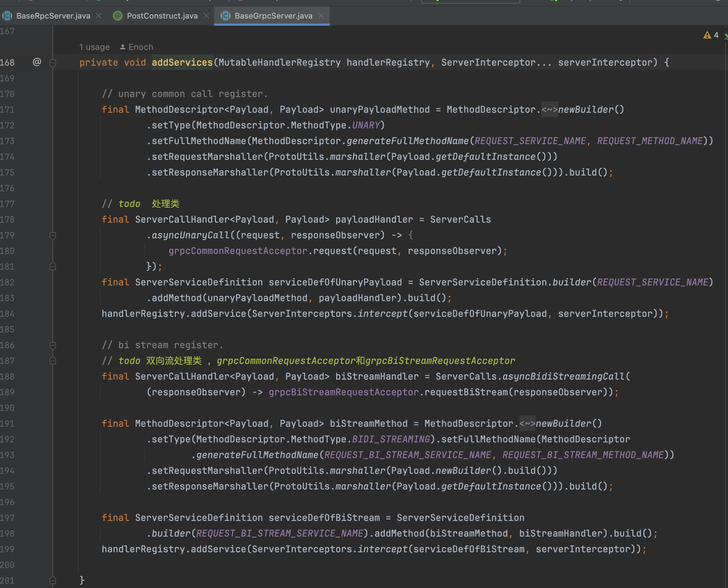This screenshot has width=728, height=588.
Task: Click asyncBidiStreamingCall on line 188
Action: pos(564,376)
